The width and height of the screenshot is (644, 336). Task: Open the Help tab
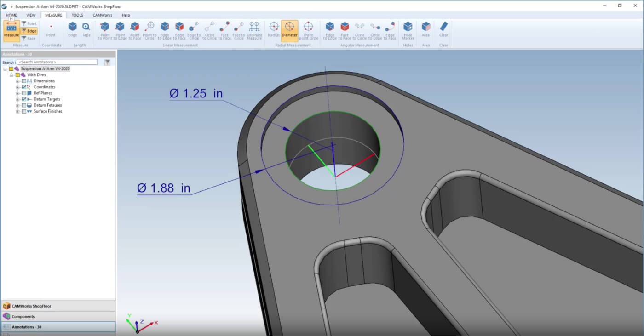[126, 15]
